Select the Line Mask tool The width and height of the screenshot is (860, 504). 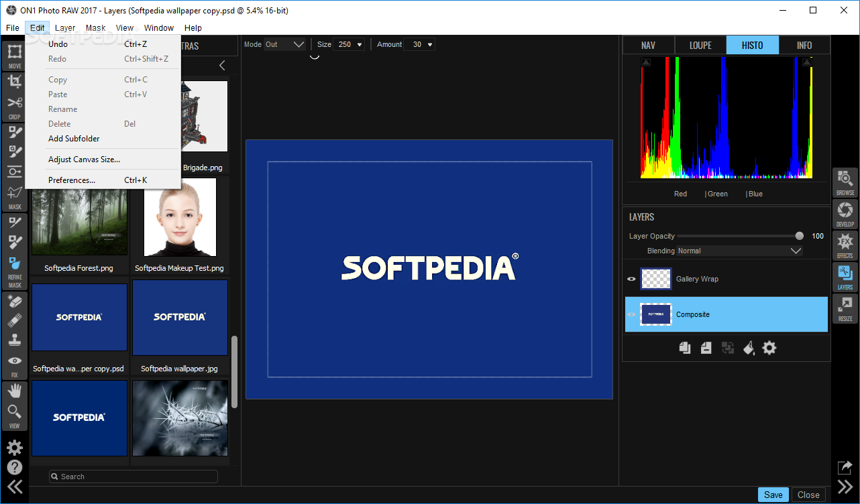click(x=15, y=192)
